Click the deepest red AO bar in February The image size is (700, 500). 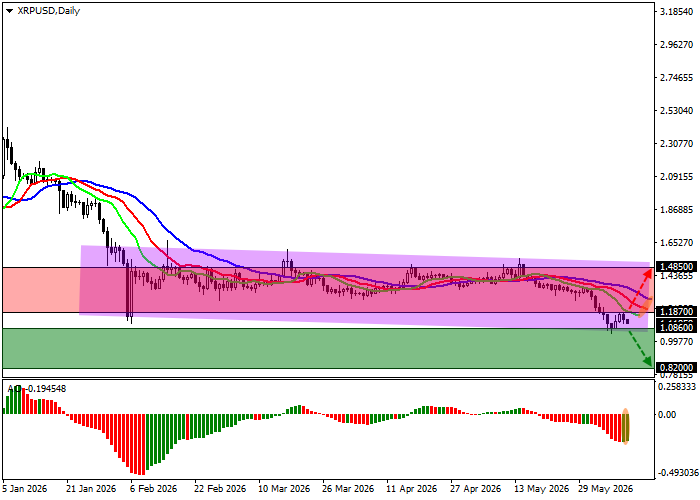[x=142, y=445]
